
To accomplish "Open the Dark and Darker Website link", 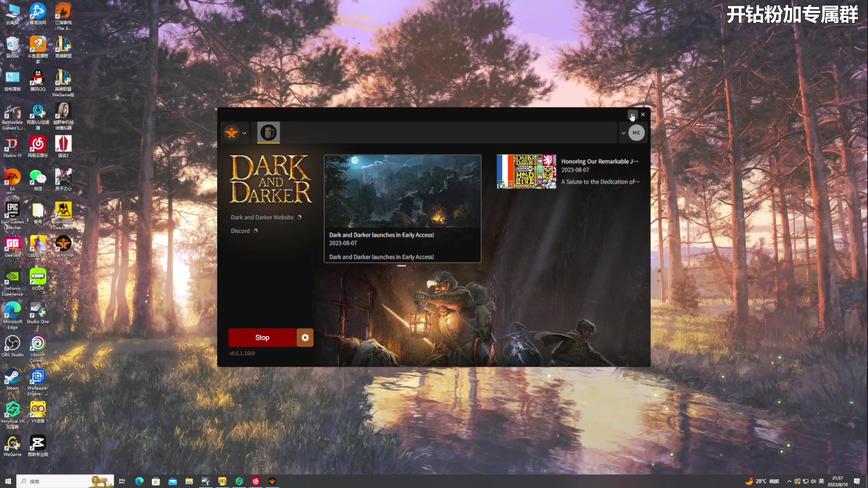I will coord(266,217).
